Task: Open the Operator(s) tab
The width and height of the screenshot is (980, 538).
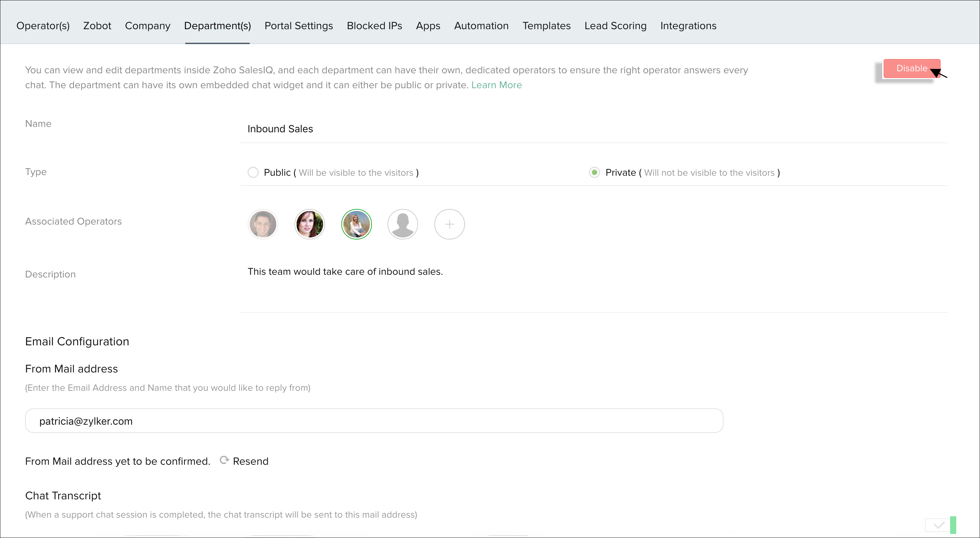Action: [x=43, y=26]
